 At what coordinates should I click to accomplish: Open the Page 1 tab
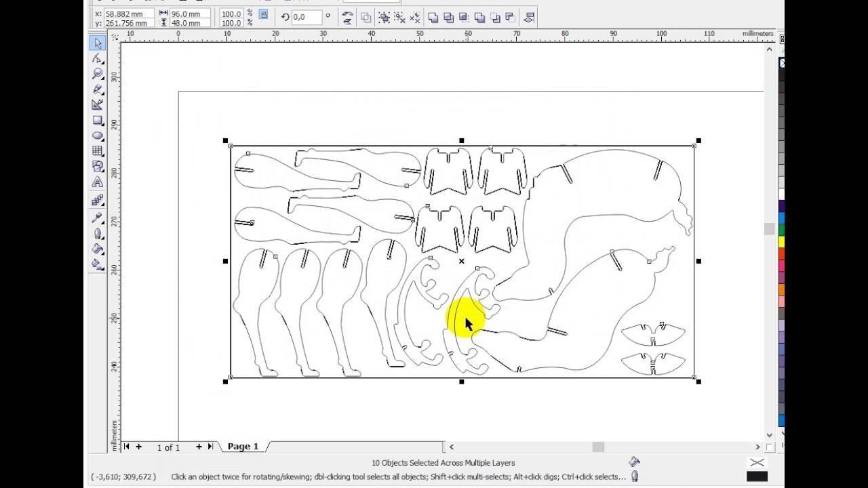[x=243, y=447]
